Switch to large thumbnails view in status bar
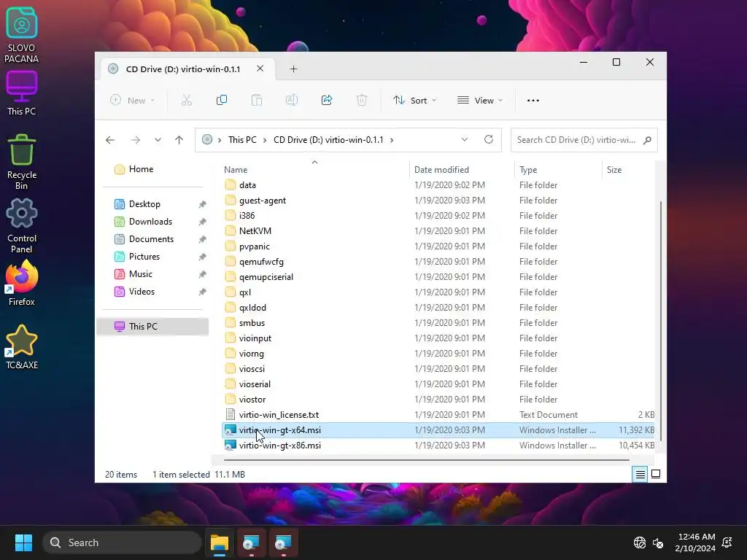747x560 pixels. 656,474
